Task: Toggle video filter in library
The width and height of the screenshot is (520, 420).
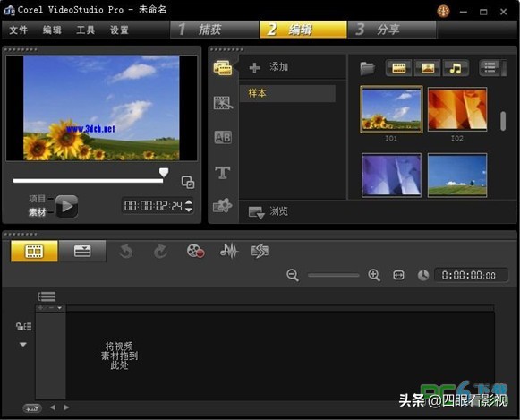Action: (x=398, y=68)
